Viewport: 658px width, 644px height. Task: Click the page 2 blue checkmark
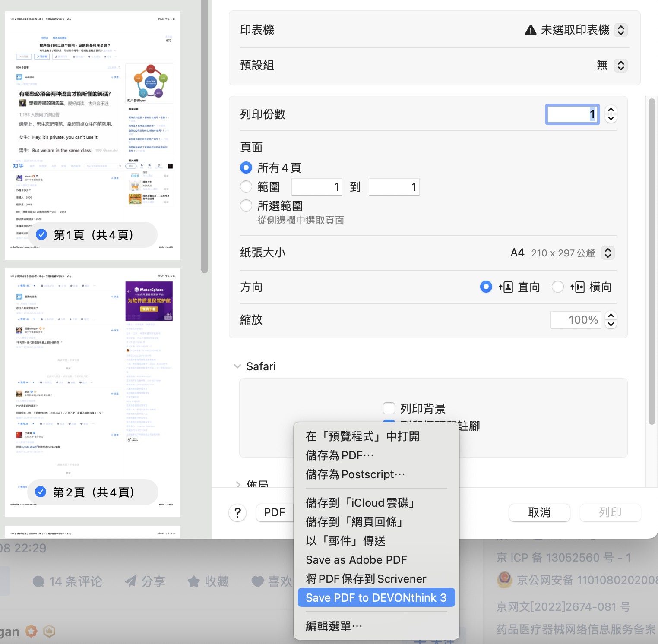pos(41,492)
